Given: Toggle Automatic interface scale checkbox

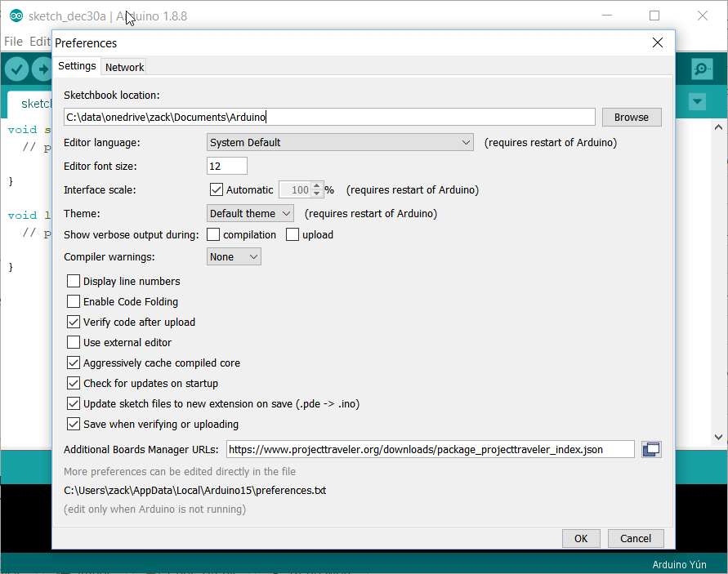Looking at the screenshot, I should [x=217, y=189].
